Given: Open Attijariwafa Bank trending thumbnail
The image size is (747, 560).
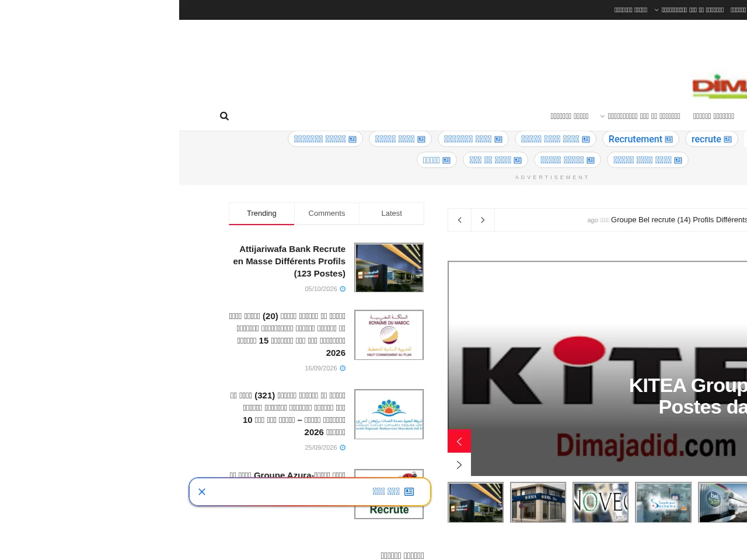Looking at the screenshot, I should point(389,268).
